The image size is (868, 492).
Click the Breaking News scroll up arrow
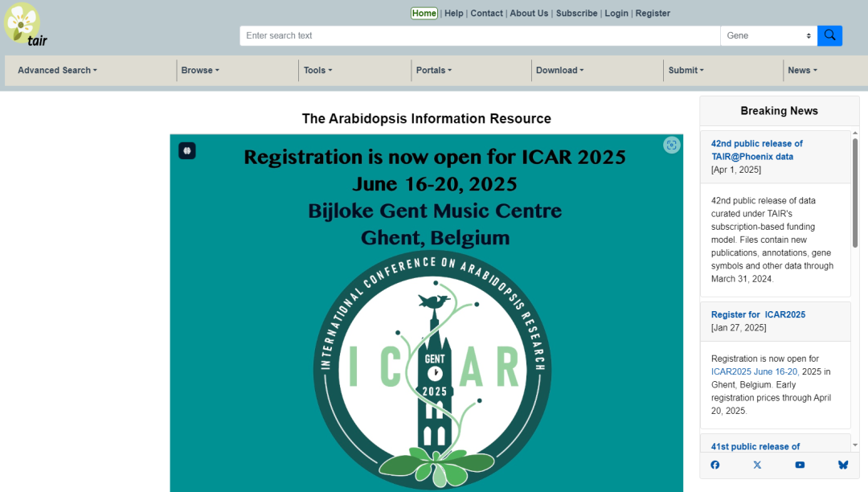tap(855, 133)
